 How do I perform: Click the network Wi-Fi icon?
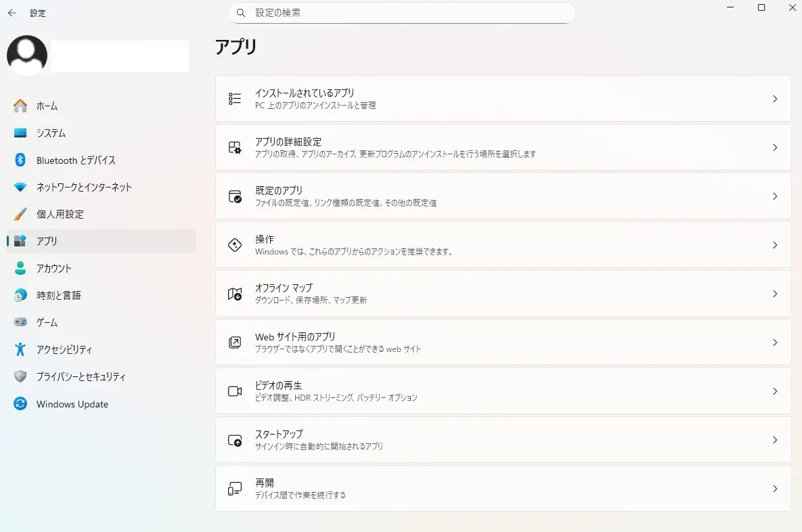pos(20,187)
